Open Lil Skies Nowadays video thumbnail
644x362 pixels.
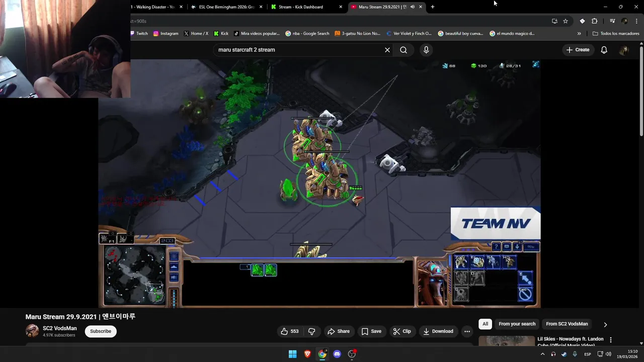point(507,341)
